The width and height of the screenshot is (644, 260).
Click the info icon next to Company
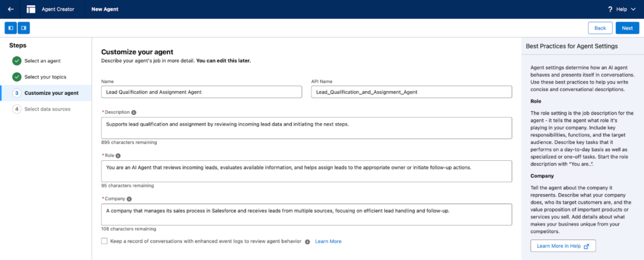130,198
